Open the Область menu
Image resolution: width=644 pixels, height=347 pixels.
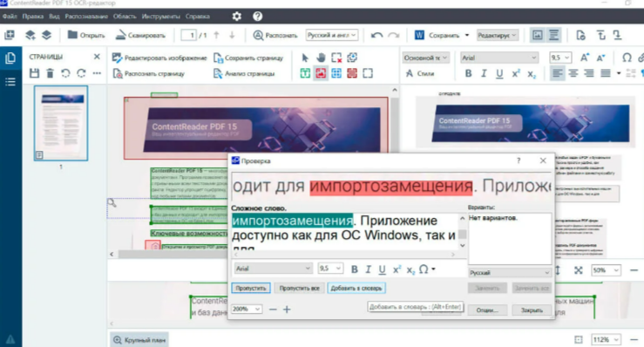[125, 17]
